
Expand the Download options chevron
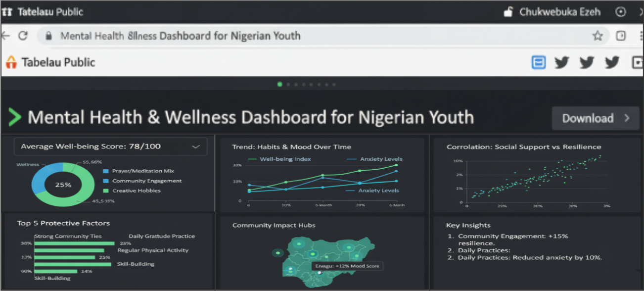tap(627, 118)
